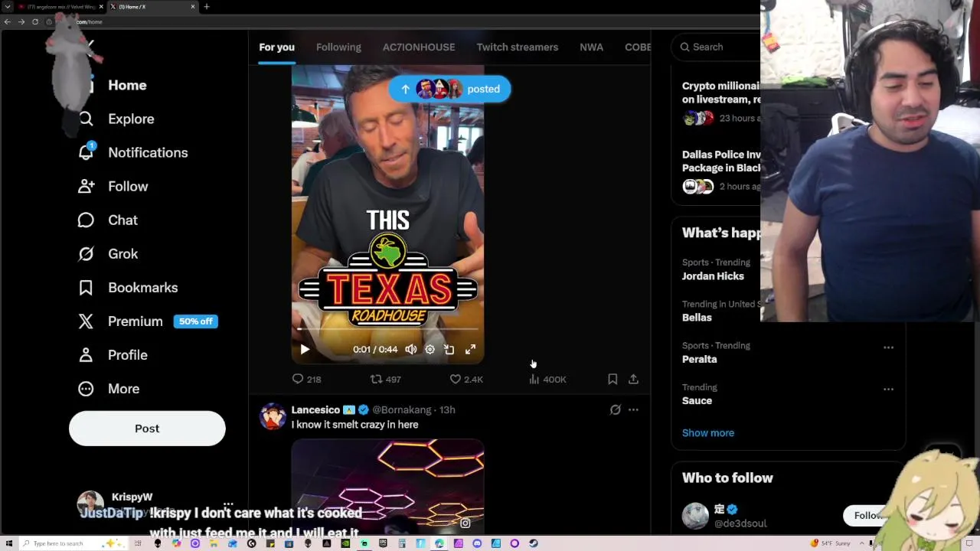This screenshot has height=551, width=980.
Task: Click the new posts 'posted' pill
Action: (x=449, y=89)
